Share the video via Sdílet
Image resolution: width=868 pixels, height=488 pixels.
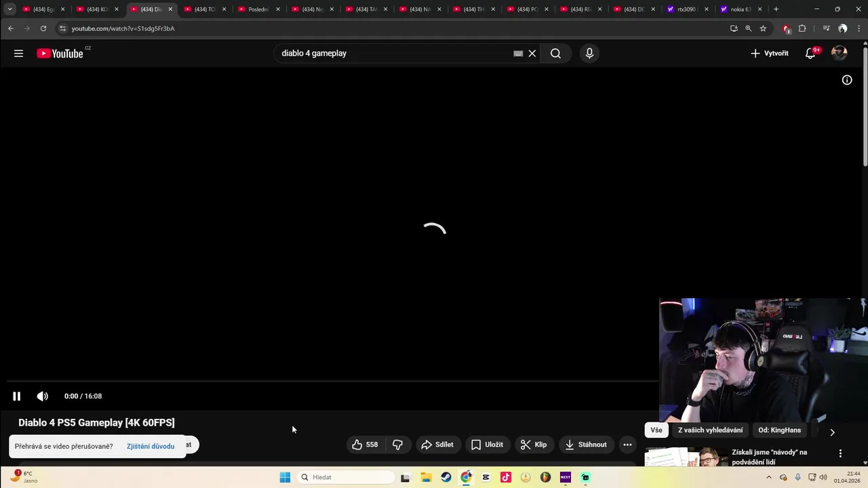click(437, 445)
